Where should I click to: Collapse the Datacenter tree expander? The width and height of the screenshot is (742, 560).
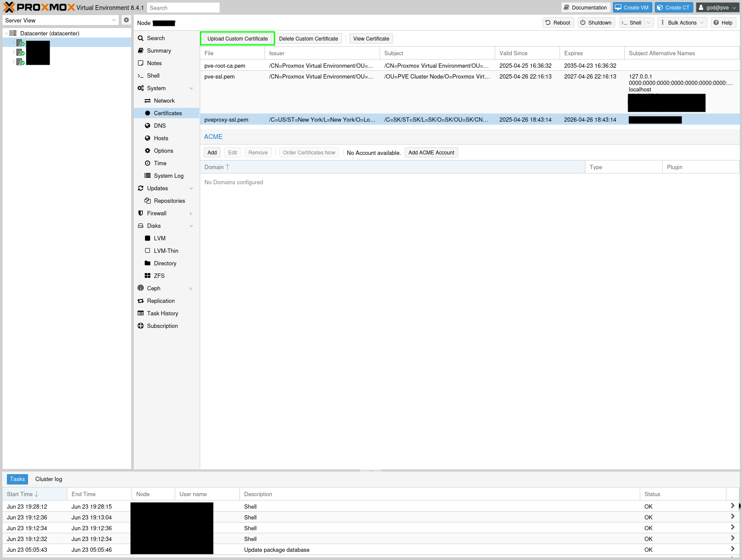(6, 33)
